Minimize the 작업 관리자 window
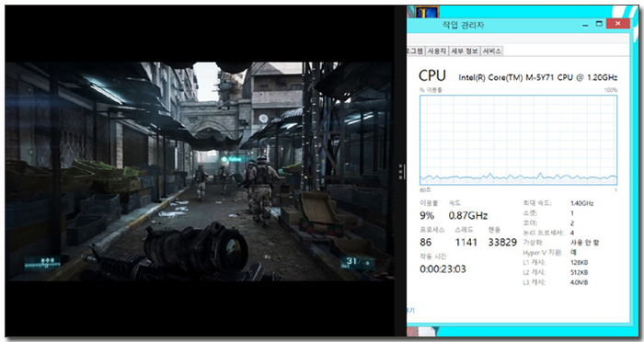Image resolution: width=644 pixels, height=342 pixels. click(x=585, y=24)
